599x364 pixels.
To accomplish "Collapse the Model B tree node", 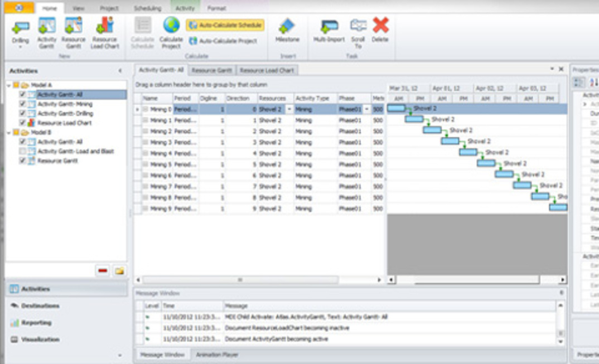I will coord(8,133).
